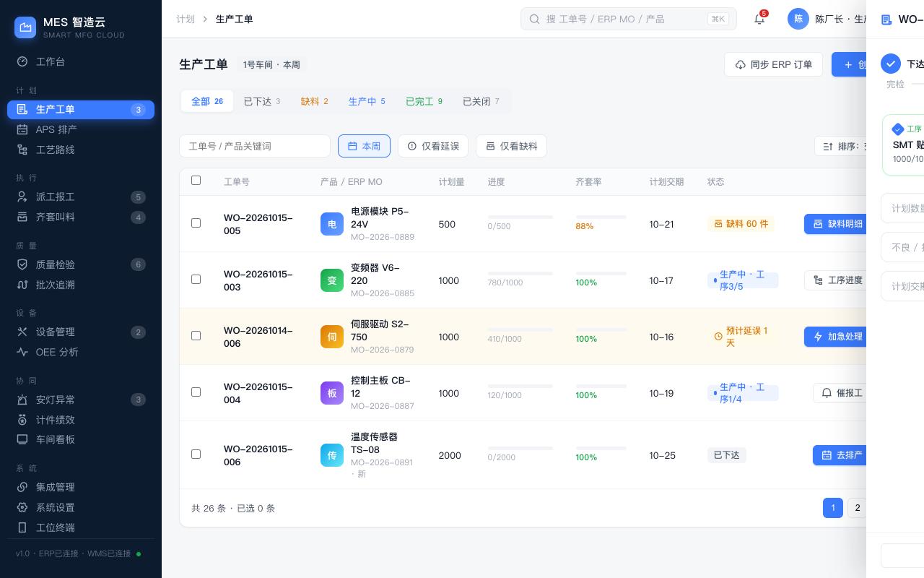Switch to the 已关闭 7 tab
Image resolution: width=924 pixels, height=578 pixels.
point(481,101)
